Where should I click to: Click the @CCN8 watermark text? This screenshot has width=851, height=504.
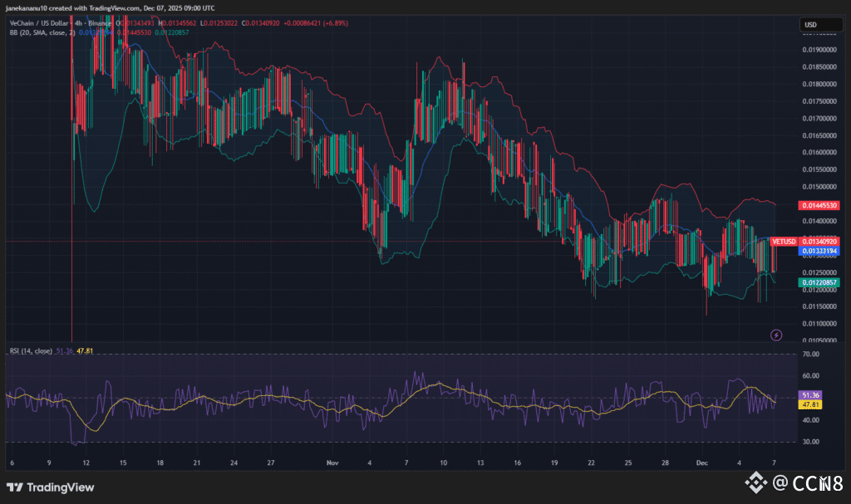[806, 482]
